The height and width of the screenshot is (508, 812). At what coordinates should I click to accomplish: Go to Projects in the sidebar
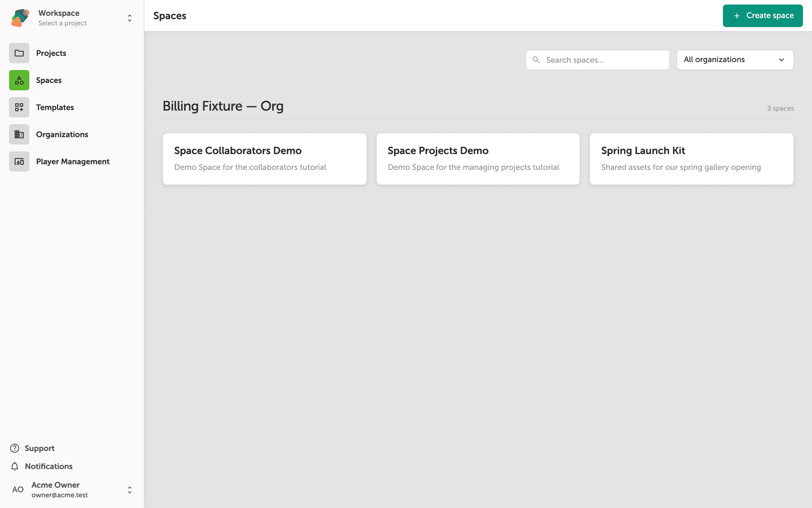click(72, 53)
